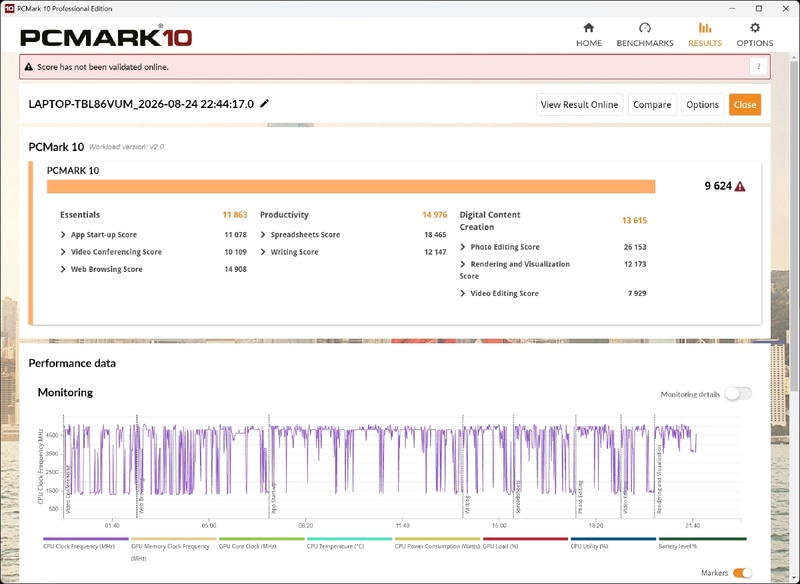Click the 4500 value on the frequency axis
Screen dimensions: 800x584
(53, 436)
